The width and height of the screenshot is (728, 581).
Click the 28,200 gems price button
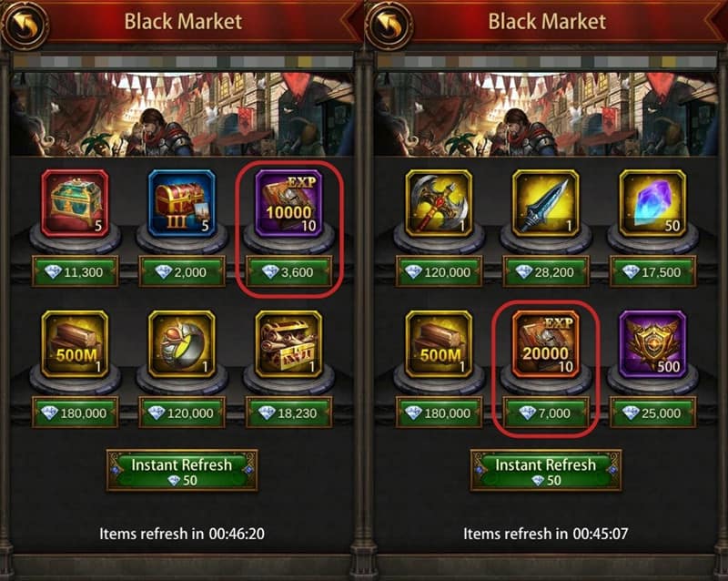point(546,272)
